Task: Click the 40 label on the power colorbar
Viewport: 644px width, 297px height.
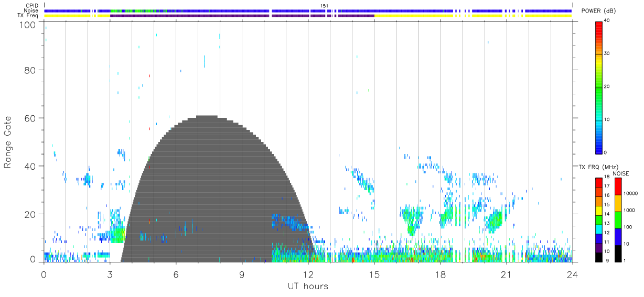Action: pyautogui.click(x=607, y=20)
